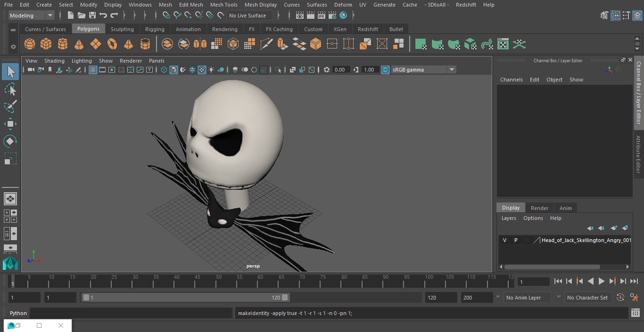The height and width of the screenshot is (332, 644).
Task: Select the Paint Selection tool
Action: 10,106
